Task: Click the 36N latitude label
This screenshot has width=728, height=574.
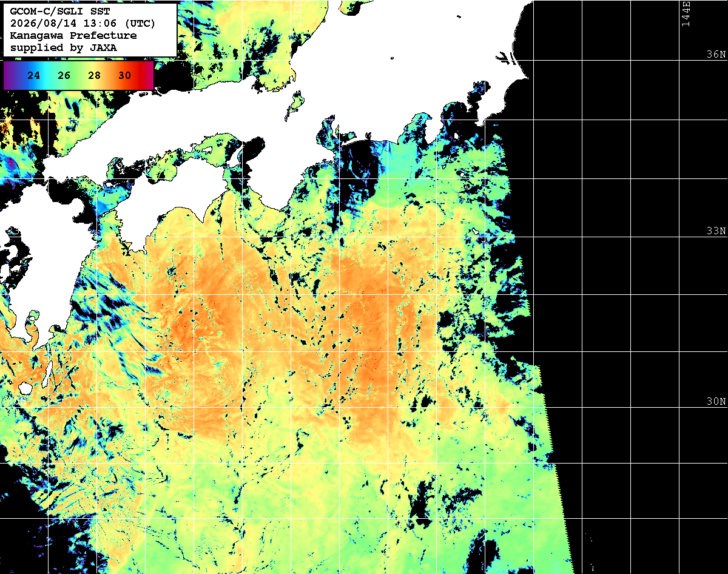Action: (x=715, y=54)
